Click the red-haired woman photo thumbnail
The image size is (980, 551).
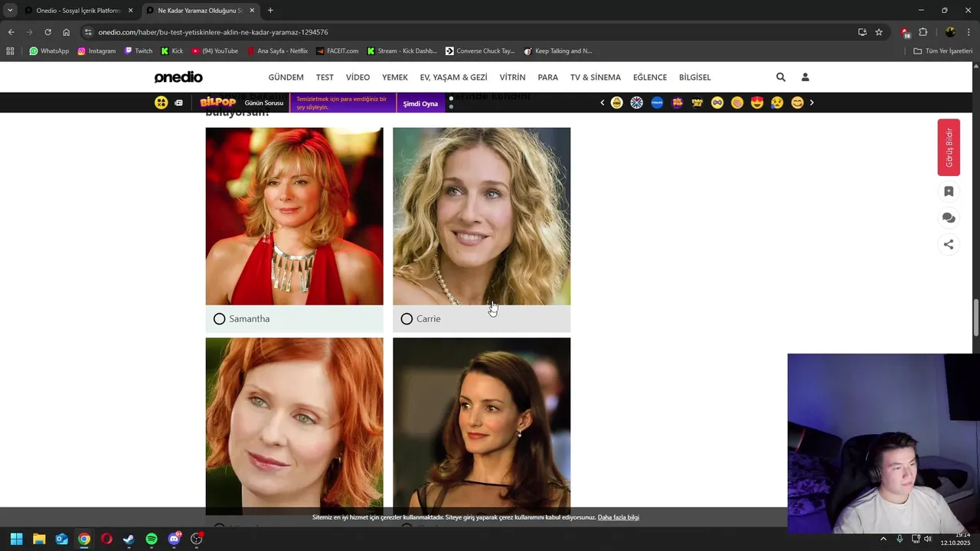(x=294, y=425)
